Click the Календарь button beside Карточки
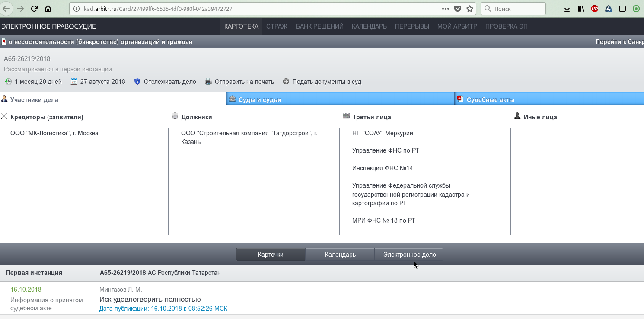The image size is (644, 319). click(x=340, y=255)
